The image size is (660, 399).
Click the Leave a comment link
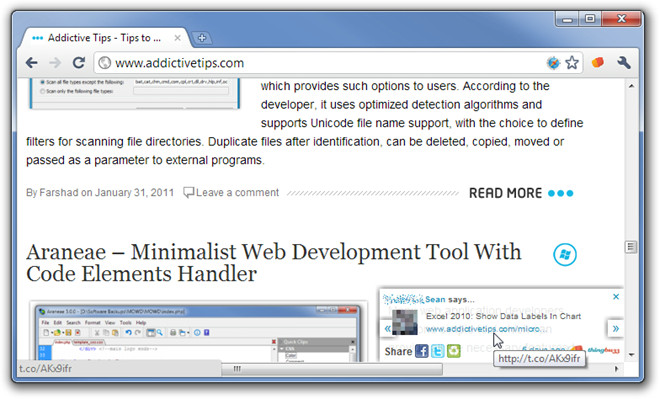[x=237, y=193]
